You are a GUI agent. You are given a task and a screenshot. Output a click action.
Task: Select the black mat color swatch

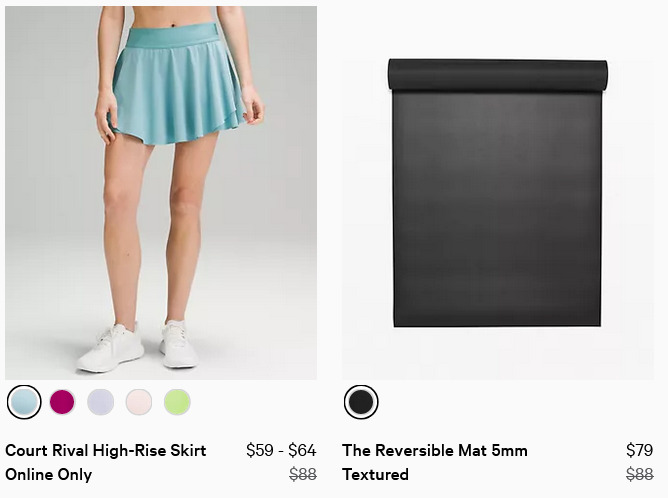(x=361, y=402)
